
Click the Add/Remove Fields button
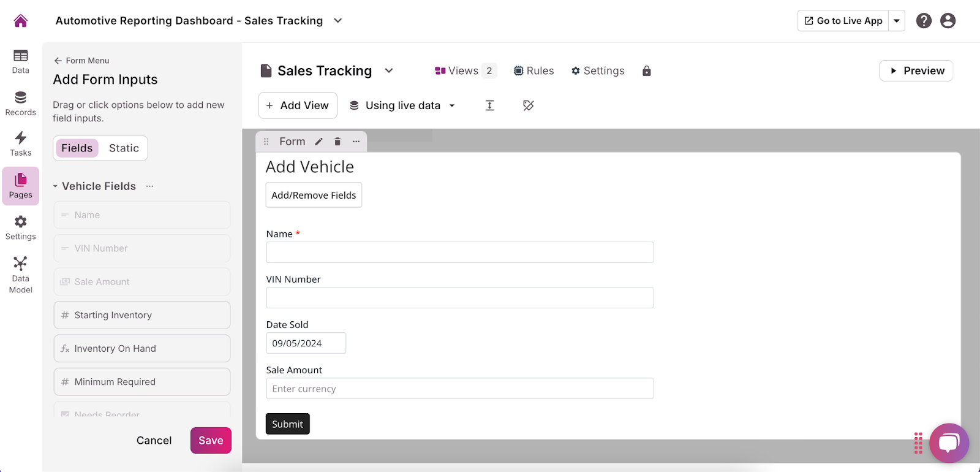(x=314, y=195)
